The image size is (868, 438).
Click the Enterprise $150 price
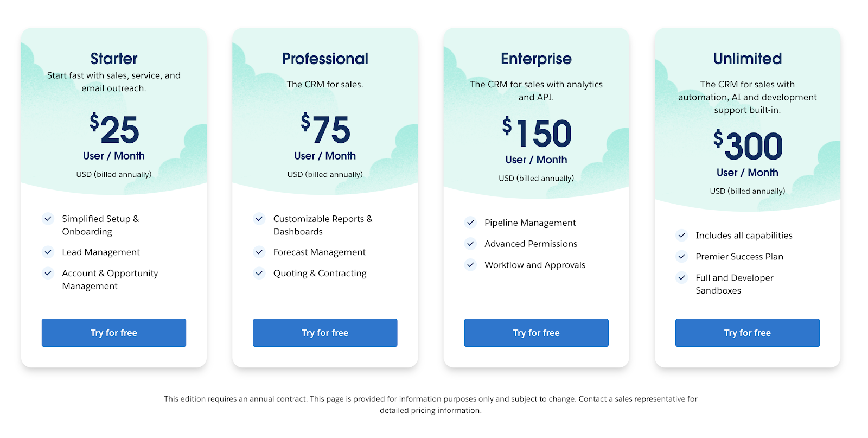[x=537, y=134]
